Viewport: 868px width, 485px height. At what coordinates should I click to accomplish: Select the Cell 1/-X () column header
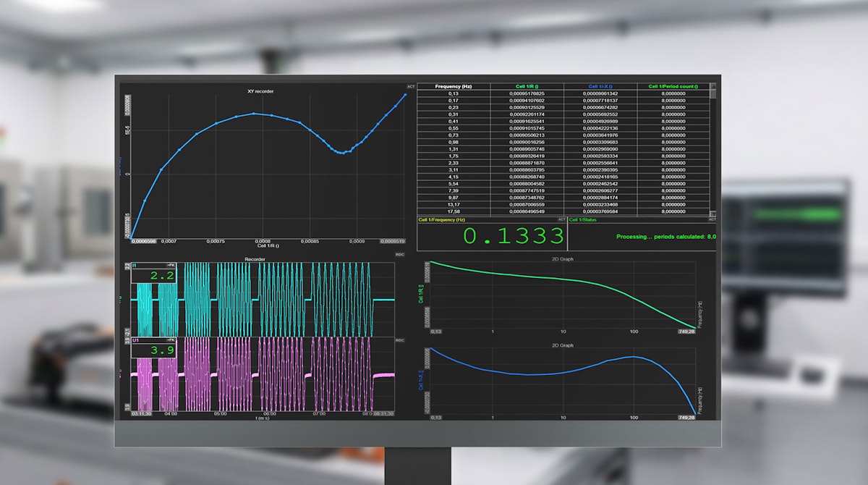click(x=600, y=86)
